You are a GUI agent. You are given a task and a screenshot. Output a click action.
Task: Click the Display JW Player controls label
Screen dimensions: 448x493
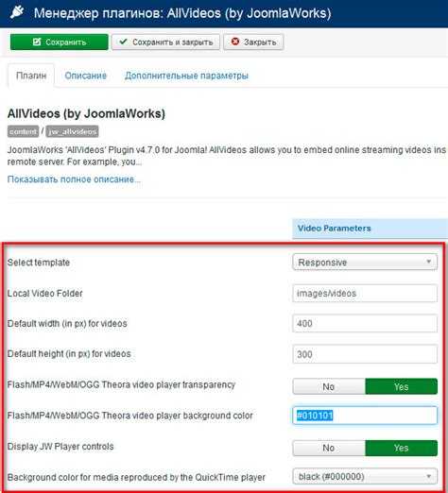point(60,447)
